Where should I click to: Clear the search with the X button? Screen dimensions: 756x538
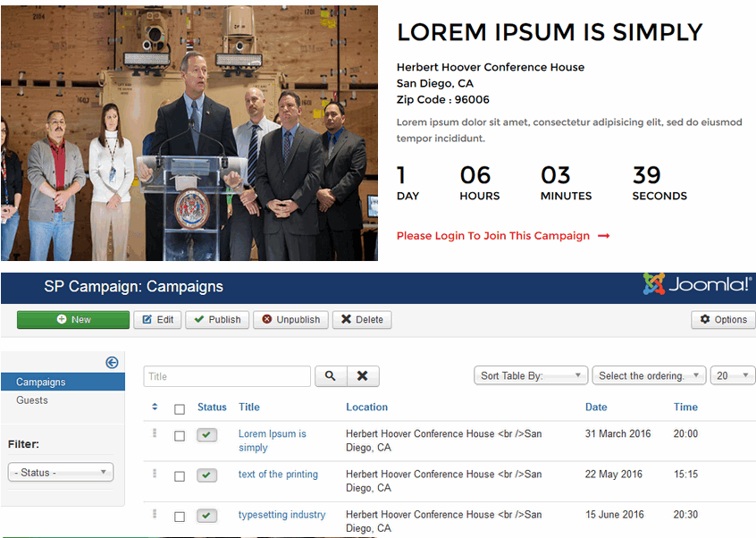(362, 376)
